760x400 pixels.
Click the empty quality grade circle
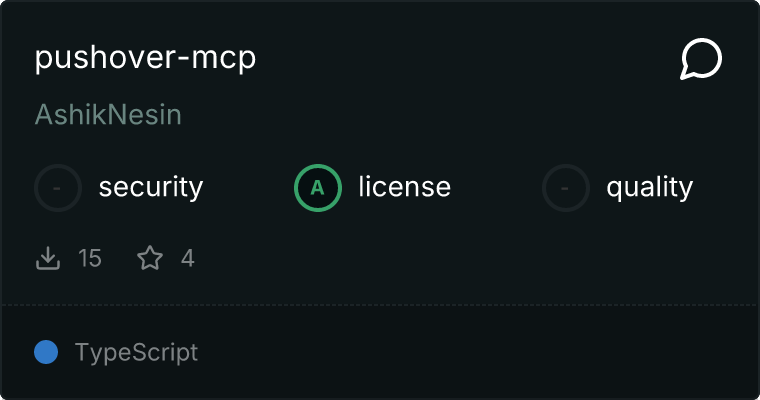click(566, 188)
